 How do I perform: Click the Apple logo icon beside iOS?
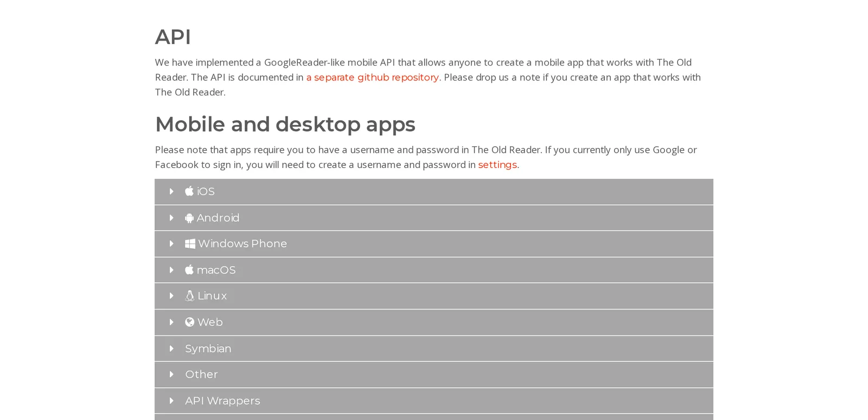189,191
